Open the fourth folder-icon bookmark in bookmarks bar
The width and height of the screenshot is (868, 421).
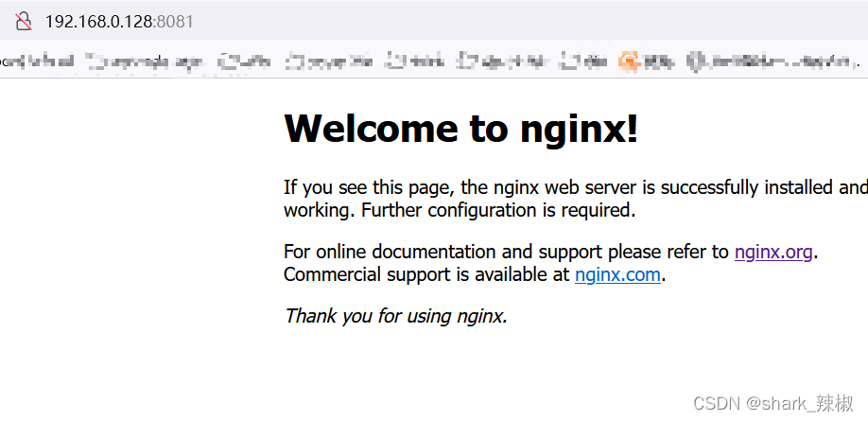point(417,61)
